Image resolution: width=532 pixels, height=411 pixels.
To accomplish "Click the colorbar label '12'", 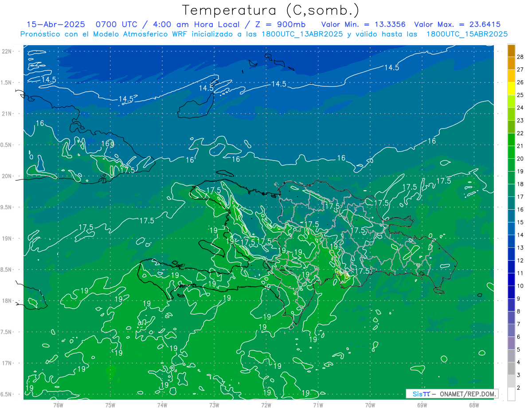I will click(x=520, y=260).
